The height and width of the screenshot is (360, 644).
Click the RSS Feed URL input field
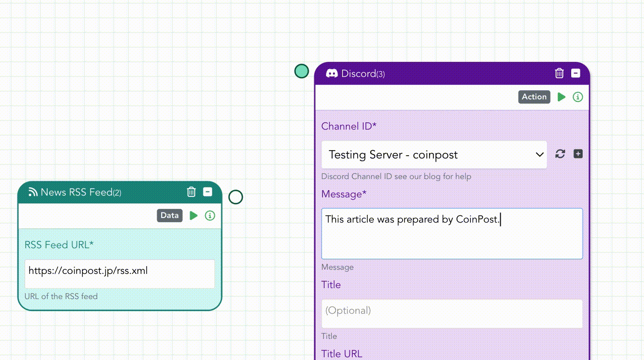click(120, 274)
